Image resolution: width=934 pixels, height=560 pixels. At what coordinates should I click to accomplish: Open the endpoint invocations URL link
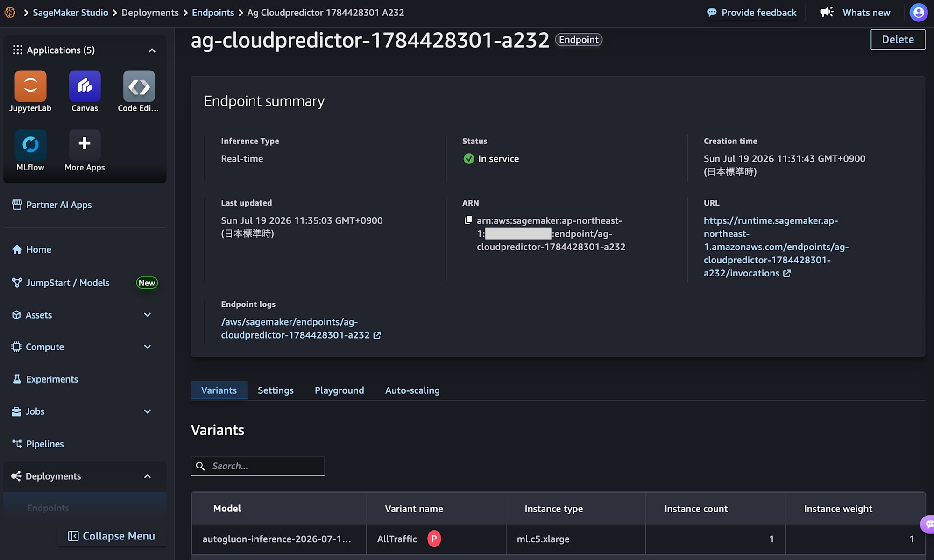pos(776,247)
